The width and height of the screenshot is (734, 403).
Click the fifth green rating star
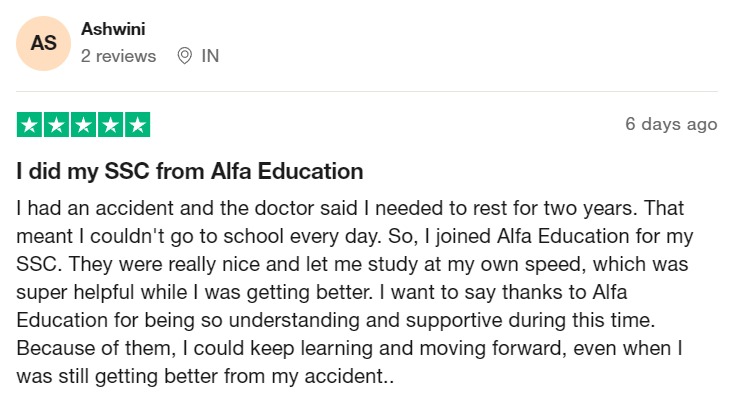pyautogui.click(x=137, y=125)
